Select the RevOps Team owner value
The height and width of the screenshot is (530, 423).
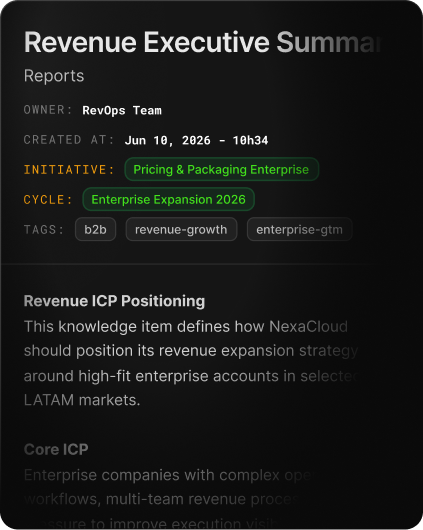tap(122, 111)
